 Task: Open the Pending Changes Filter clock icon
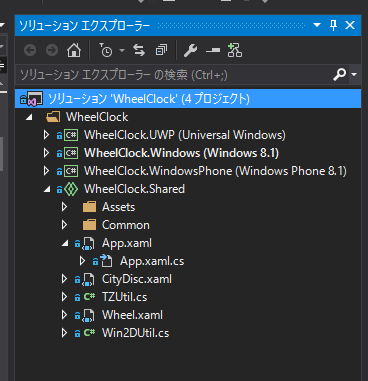106,51
